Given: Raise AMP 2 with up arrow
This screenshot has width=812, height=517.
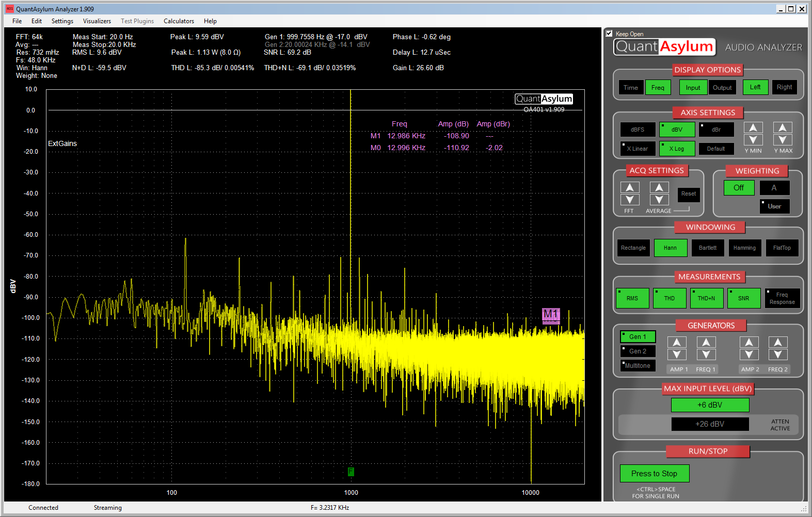Looking at the screenshot, I should tap(749, 342).
